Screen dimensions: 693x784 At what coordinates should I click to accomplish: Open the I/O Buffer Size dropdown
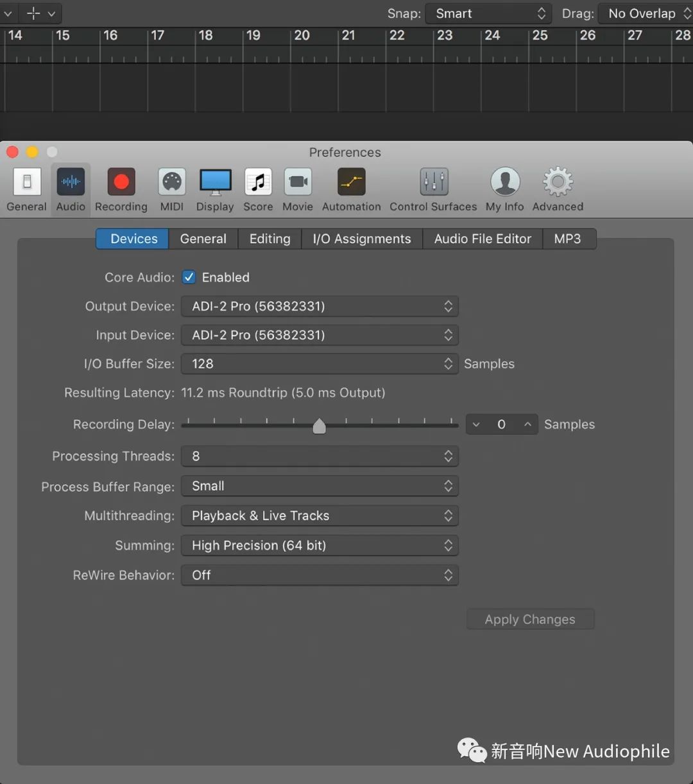320,364
